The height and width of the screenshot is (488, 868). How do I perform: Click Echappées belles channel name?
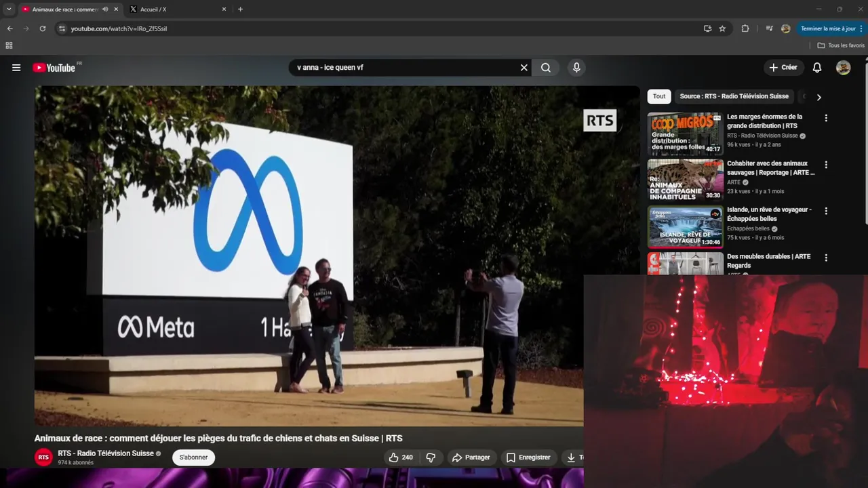(748, 229)
